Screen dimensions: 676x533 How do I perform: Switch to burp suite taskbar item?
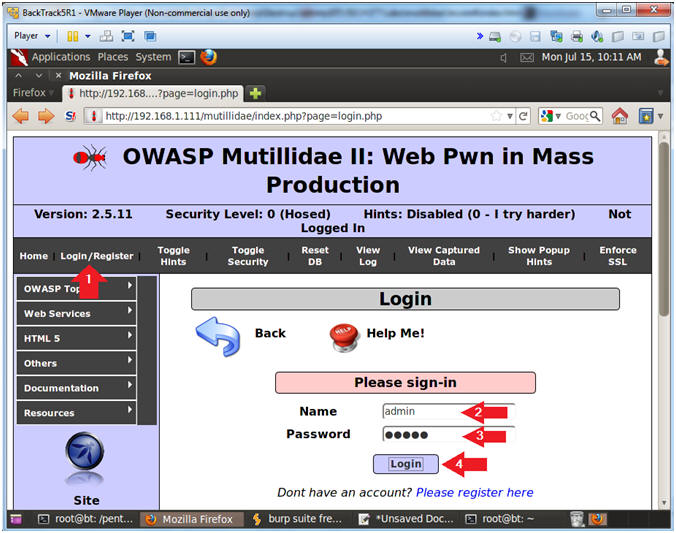pyautogui.click(x=298, y=519)
